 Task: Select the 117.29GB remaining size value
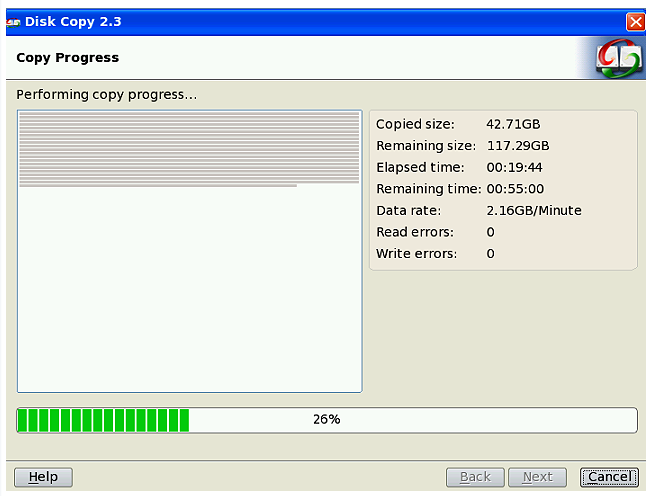518,146
